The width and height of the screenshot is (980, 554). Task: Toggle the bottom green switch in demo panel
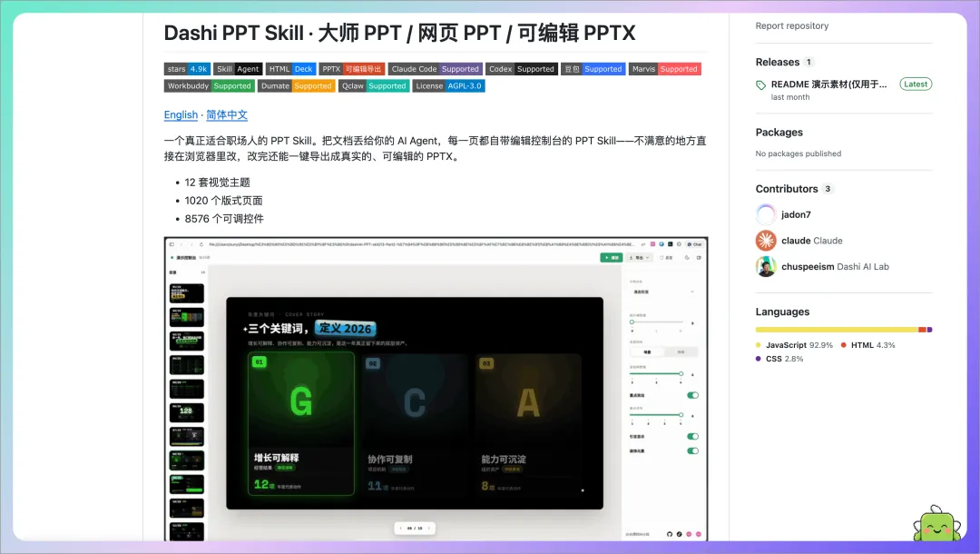click(x=692, y=450)
